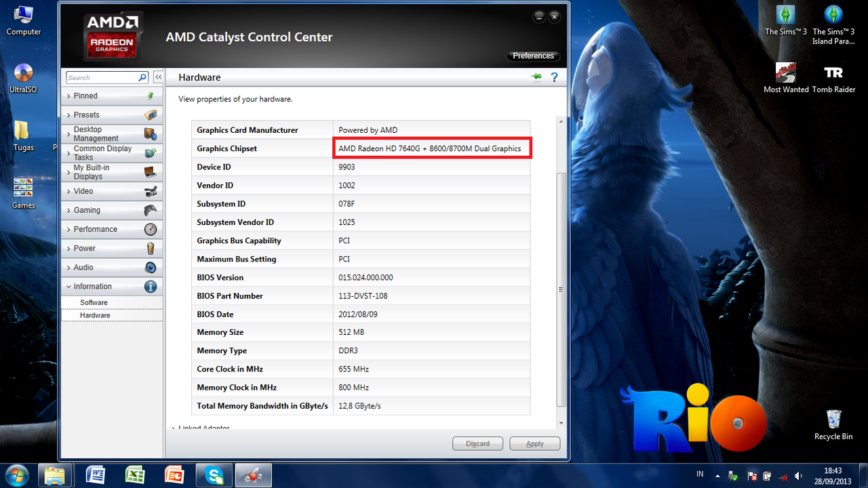This screenshot has width=868, height=488.
Task: Click the Common Display Tasks icon
Action: click(151, 153)
